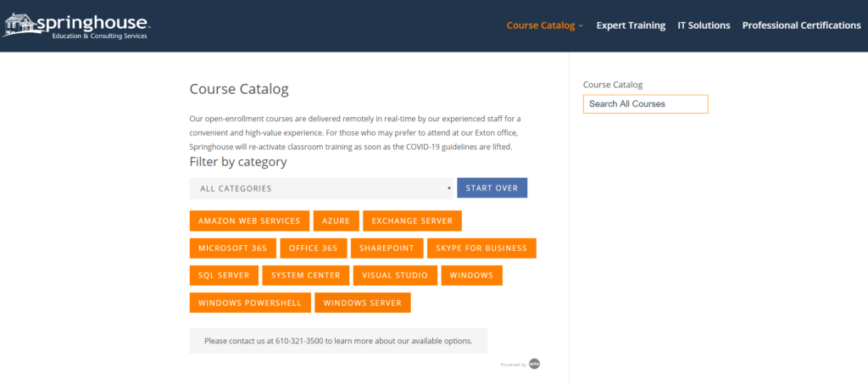Filter by Microsoft 365
Screen dimensions: 868x384
tap(232, 248)
